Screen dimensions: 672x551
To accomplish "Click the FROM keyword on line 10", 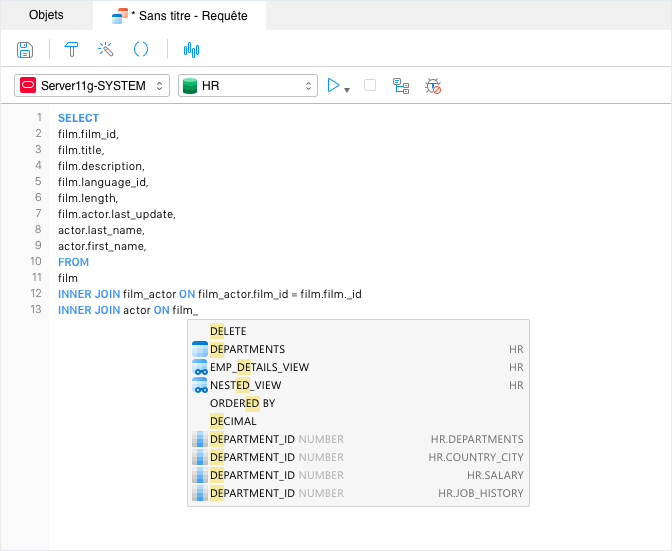I will [x=73, y=262].
